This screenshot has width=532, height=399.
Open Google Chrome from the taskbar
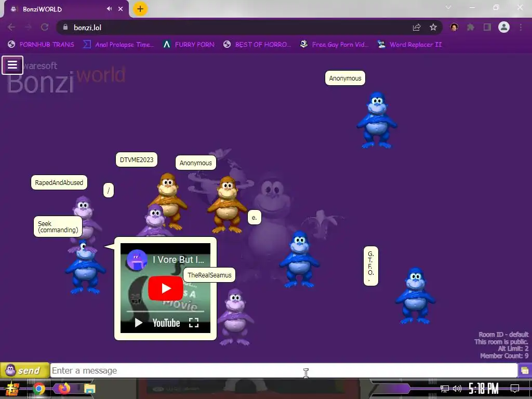(x=38, y=389)
